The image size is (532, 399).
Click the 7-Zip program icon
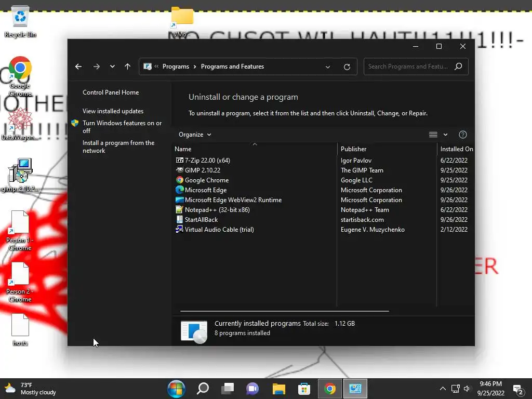point(179,160)
